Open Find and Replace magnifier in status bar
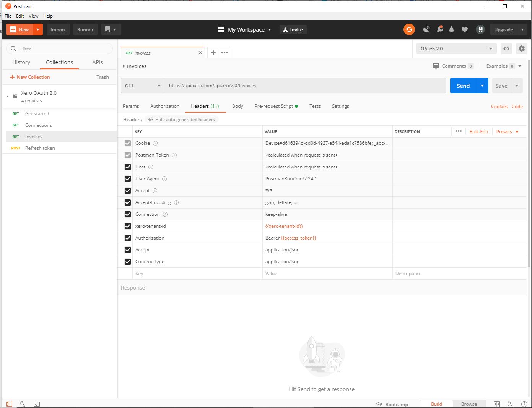The width and height of the screenshot is (532, 408). click(23, 404)
